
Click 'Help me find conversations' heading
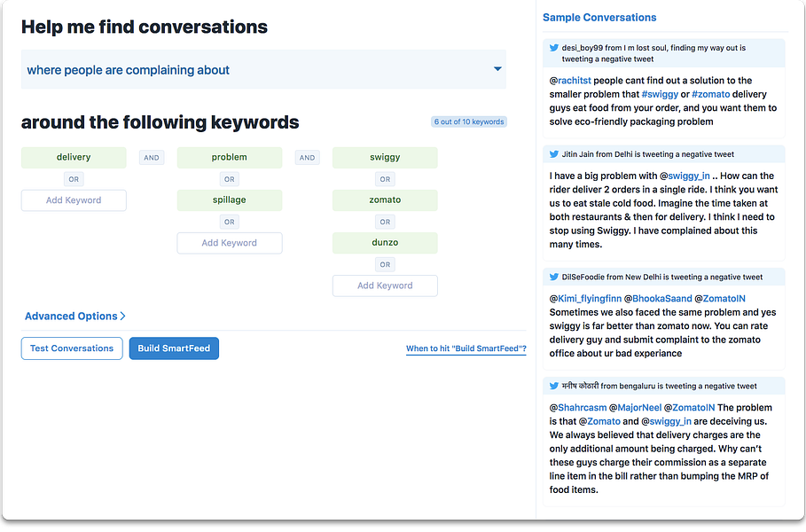click(145, 27)
